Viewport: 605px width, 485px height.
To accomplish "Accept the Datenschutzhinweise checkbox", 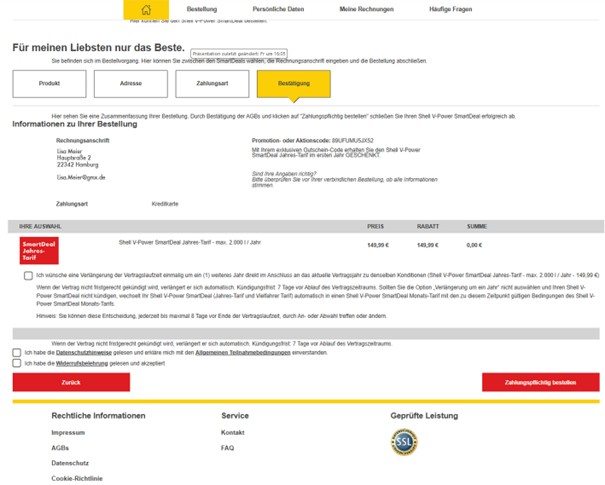I will click(x=17, y=352).
